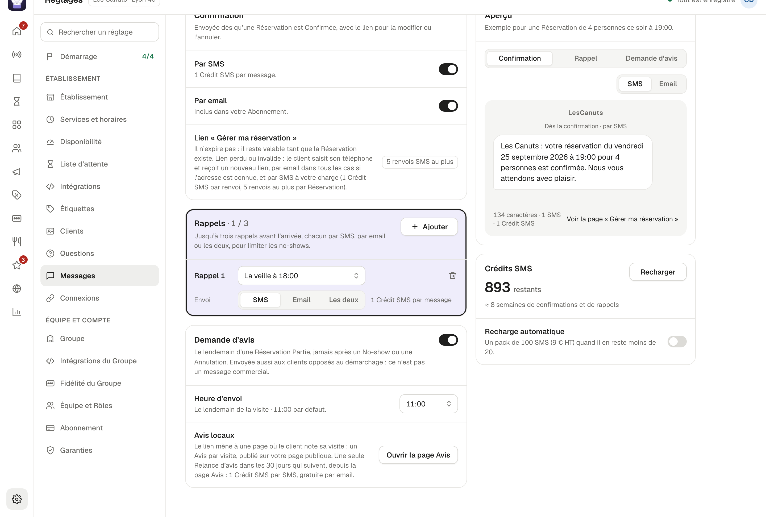Click Ouvrir la page Avis button

point(418,455)
